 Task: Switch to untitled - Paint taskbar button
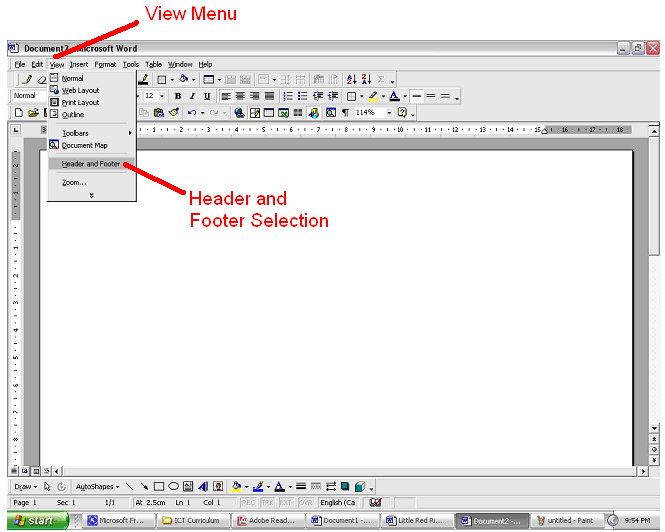(567, 521)
